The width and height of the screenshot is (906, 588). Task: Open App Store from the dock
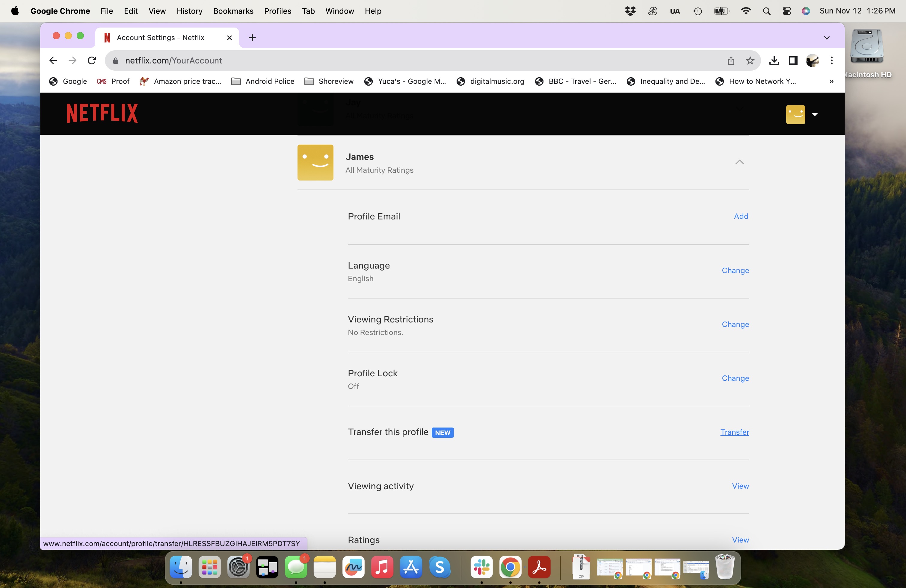point(411,567)
